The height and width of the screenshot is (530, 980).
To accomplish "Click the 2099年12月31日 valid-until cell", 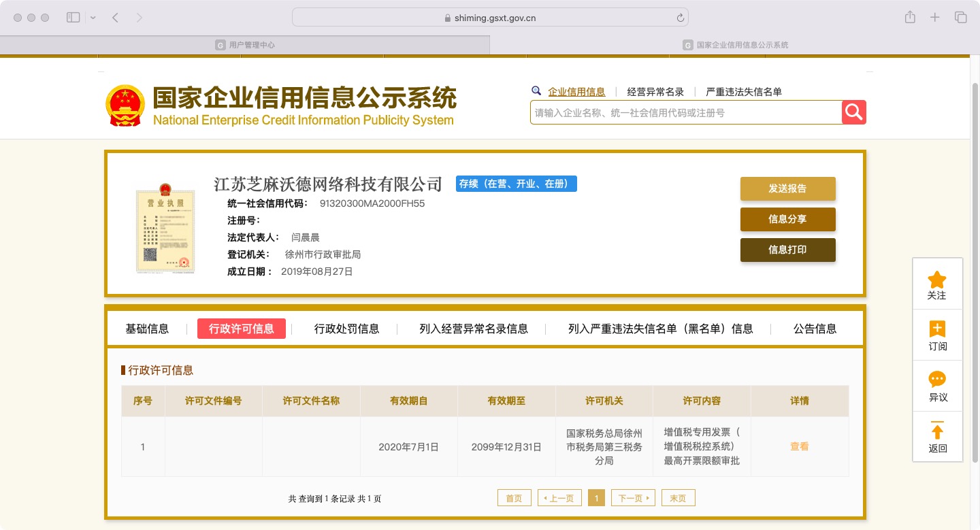I will (x=507, y=447).
